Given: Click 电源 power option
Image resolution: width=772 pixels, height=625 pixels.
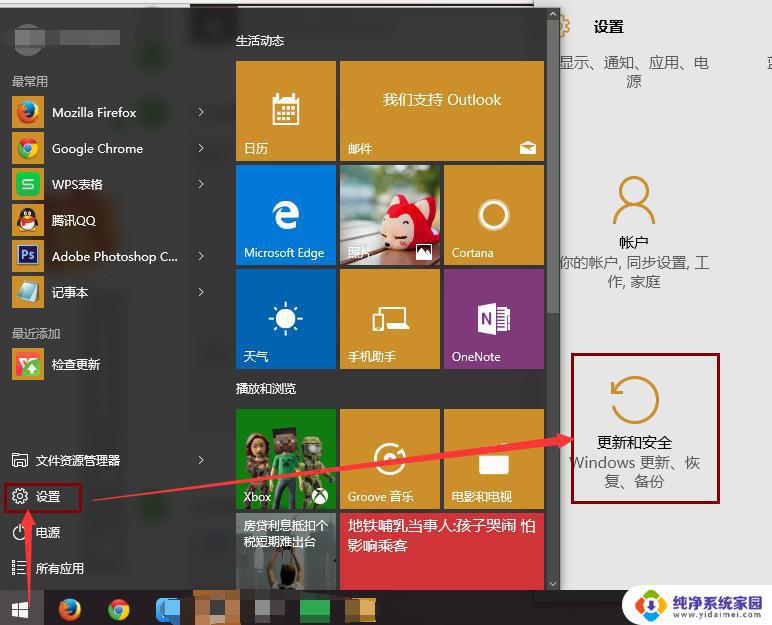Looking at the screenshot, I should click(35, 532).
